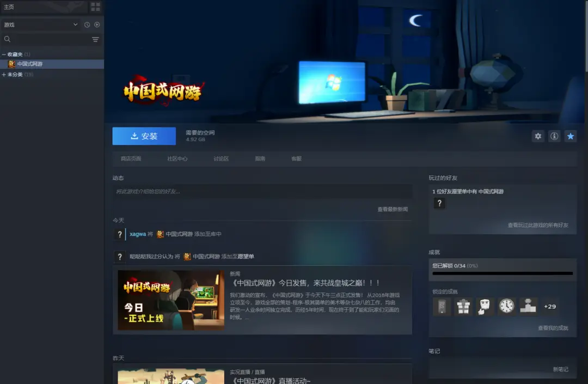Collapse the 收藏夹 collection
Viewport: 588px width, 384px height.
4,54
